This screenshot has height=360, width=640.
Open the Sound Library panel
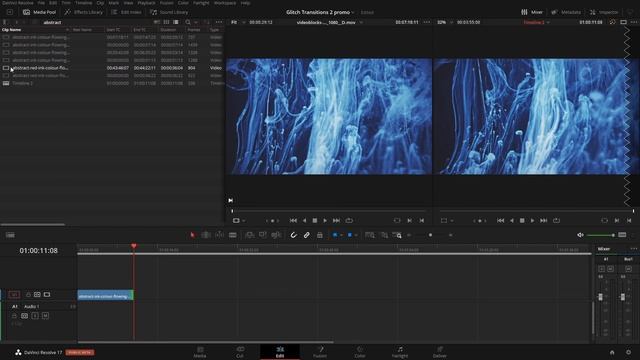pos(169,12)
